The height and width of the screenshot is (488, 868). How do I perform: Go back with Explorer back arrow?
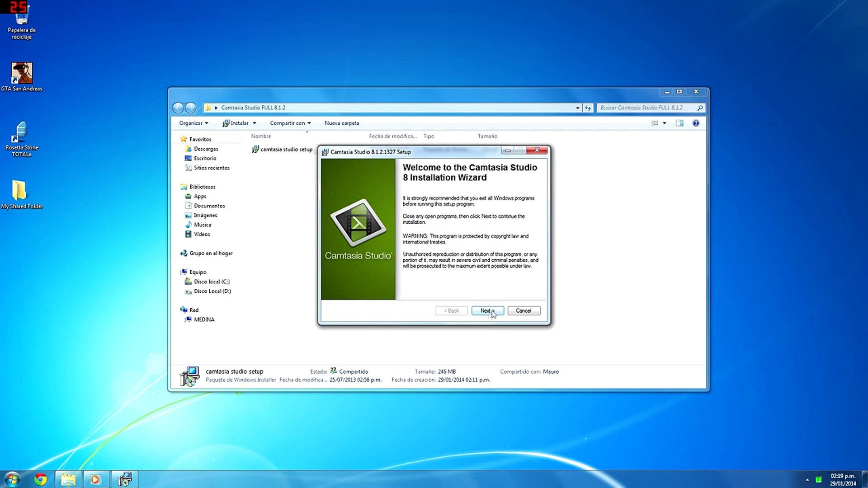coord(178,108)
